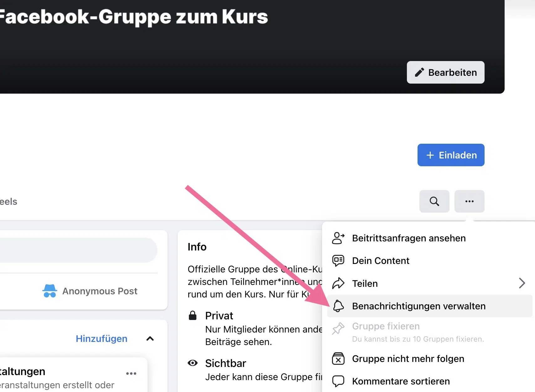
Task: Click the Sichtbar label text
Action: 226,363
